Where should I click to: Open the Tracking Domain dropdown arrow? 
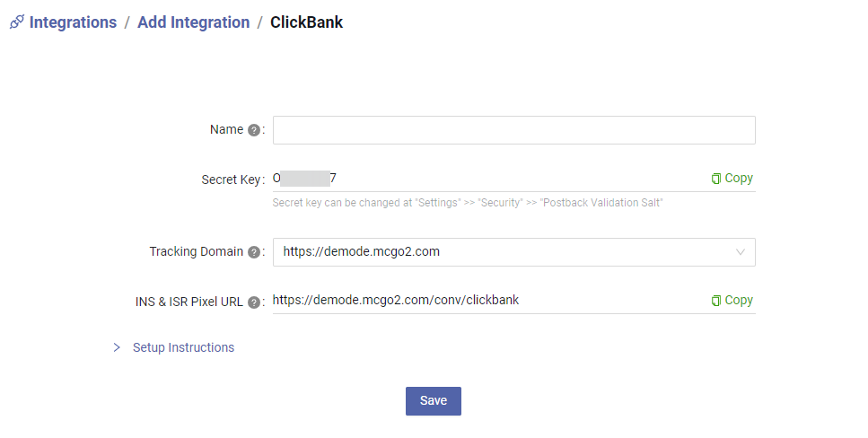pyautogui.click(x=741, y=252)
